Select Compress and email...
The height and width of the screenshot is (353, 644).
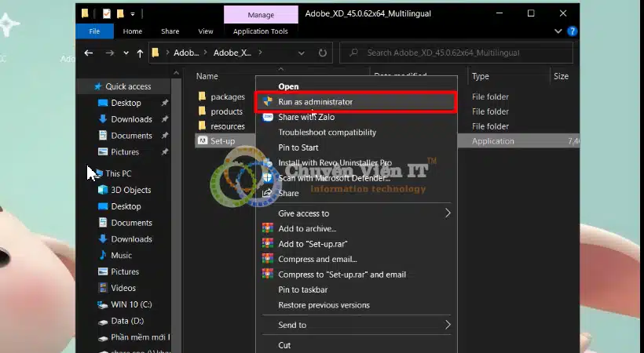357,259
